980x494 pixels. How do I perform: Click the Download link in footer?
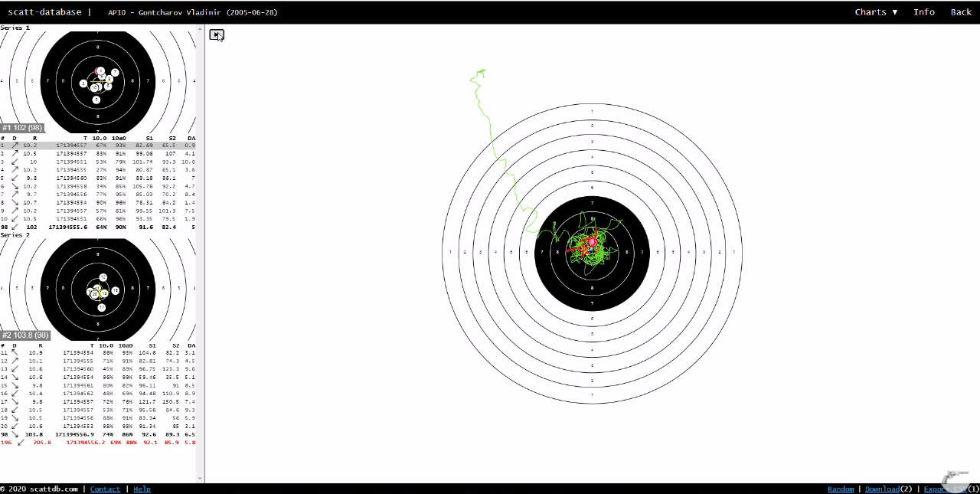[882, 489]
